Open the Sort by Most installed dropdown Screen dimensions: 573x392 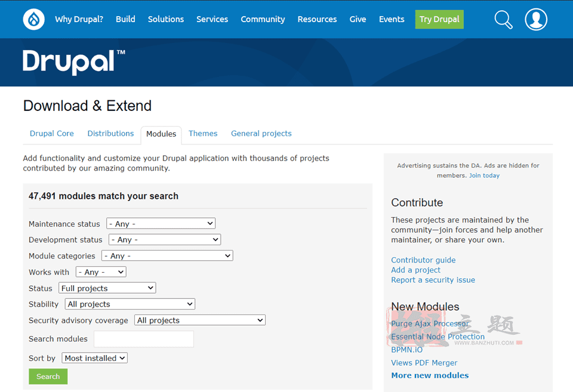pyautogui.click(x=95, y=358)
